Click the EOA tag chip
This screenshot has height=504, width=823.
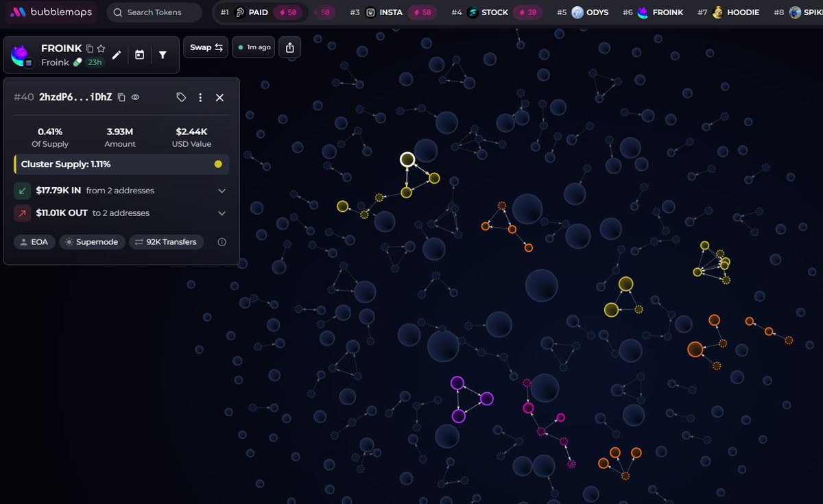click(x=34, y=242)
